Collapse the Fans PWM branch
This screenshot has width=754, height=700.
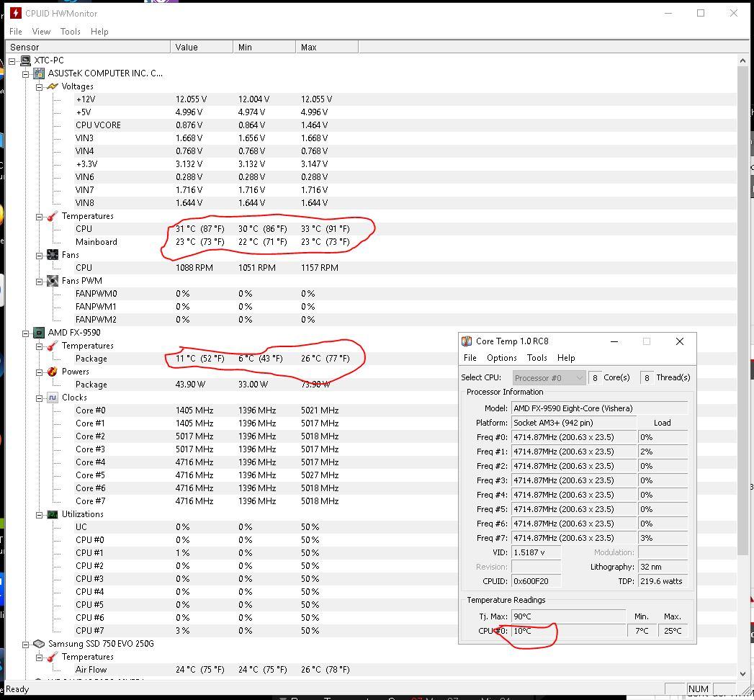coord(39,282)
